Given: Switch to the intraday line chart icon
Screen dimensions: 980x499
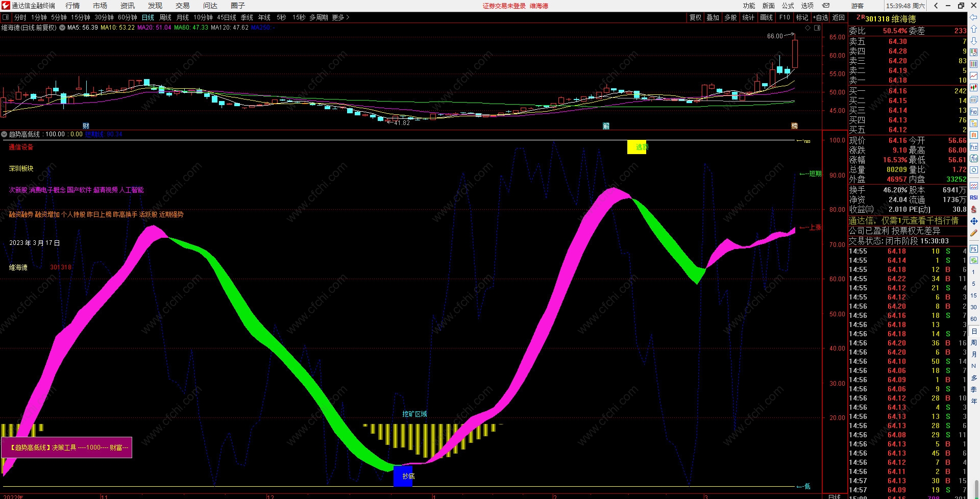Looking at the screenshot, I should 974,76.
